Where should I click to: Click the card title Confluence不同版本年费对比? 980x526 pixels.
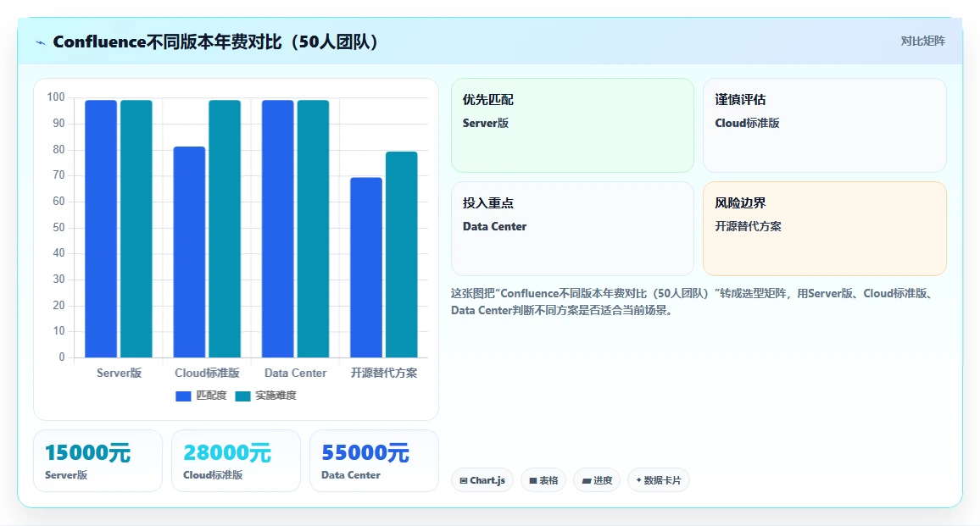(215, 42)
